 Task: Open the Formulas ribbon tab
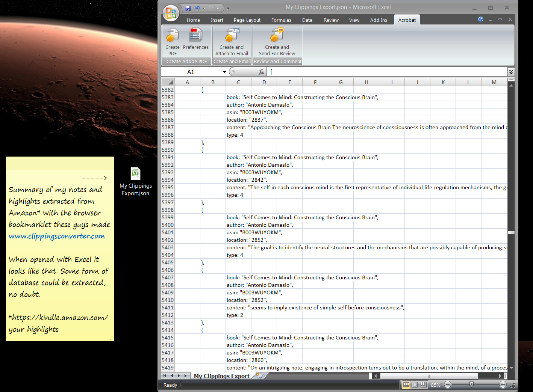pos(281,20)
